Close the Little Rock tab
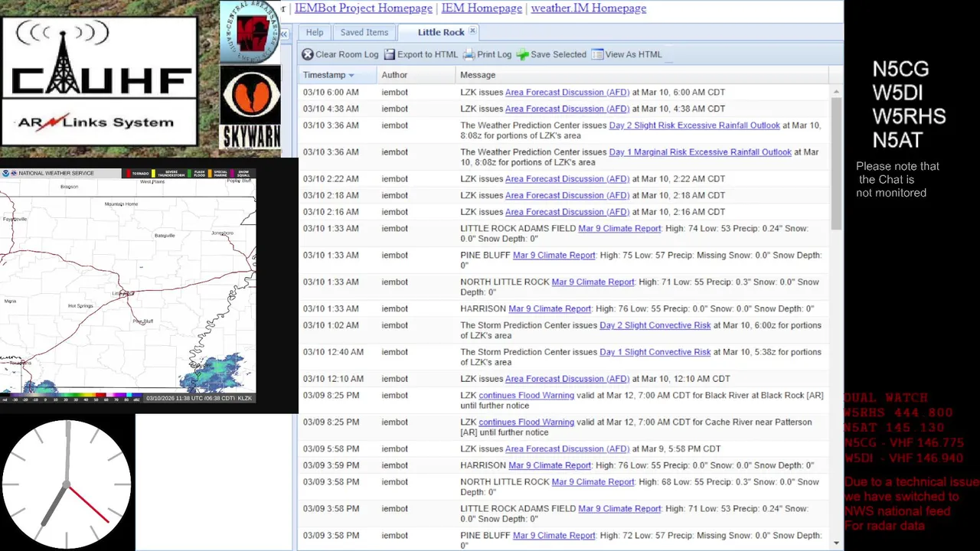 click(x=472, y=31)
